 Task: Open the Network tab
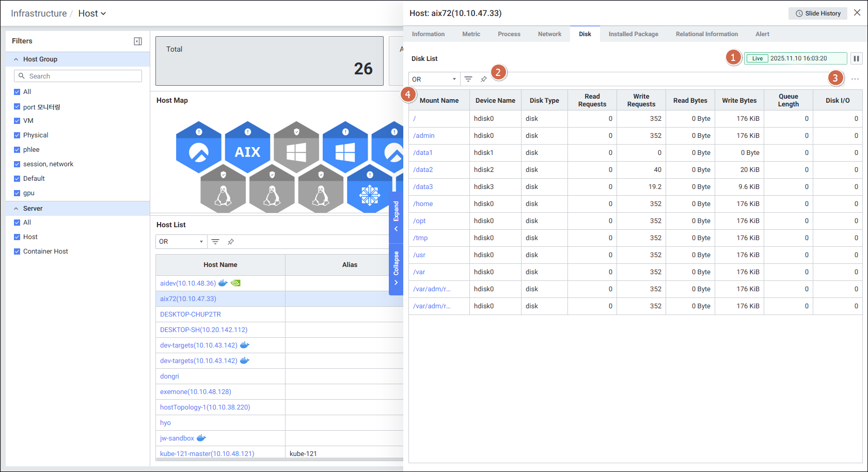click(x=549, y=34)
